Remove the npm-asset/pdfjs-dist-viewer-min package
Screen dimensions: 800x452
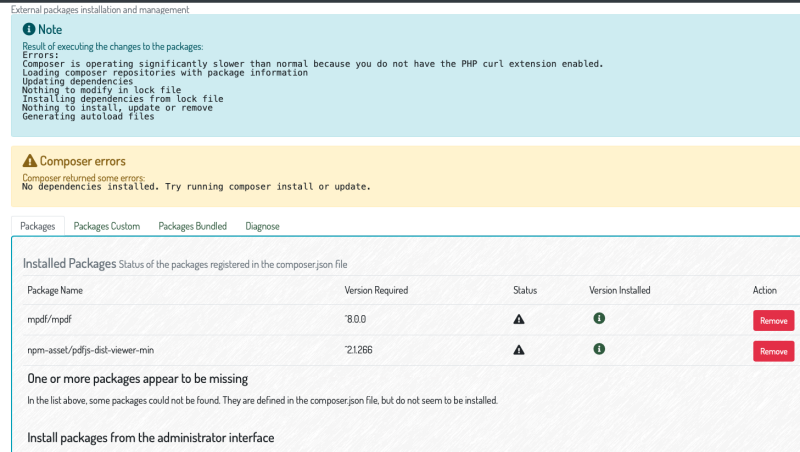coord(773,351)
